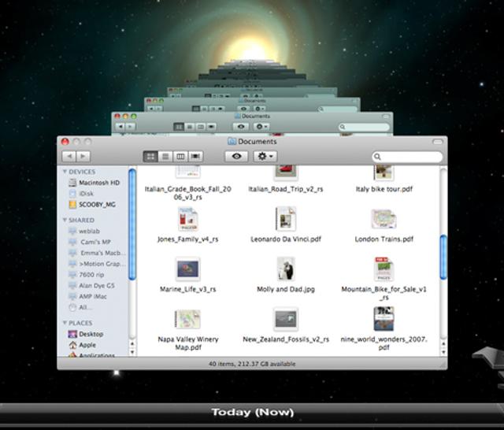504x430 pixels.
Task: Select nine_world_wonders_2007.pdf icon
Action: pyautogui.click(x=384, y=319)
